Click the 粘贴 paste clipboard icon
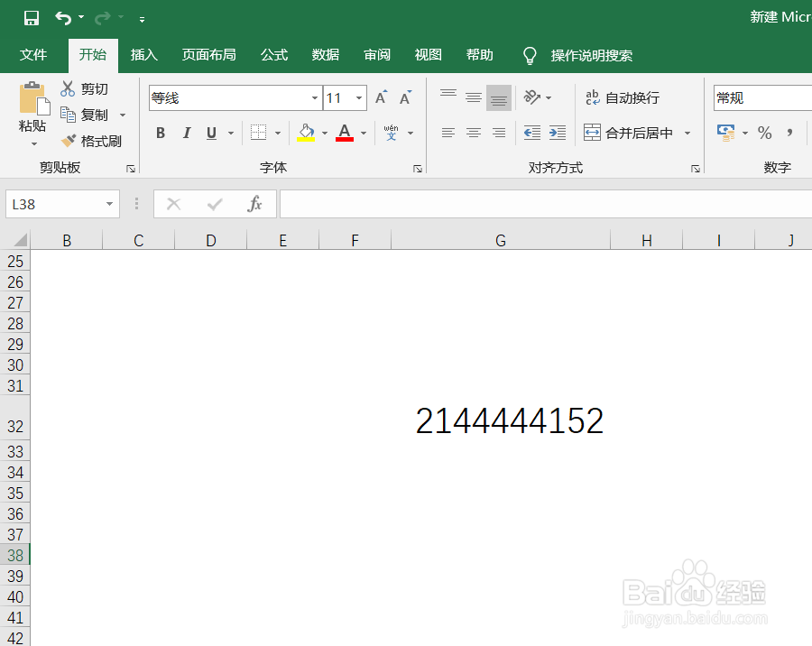 34,98
